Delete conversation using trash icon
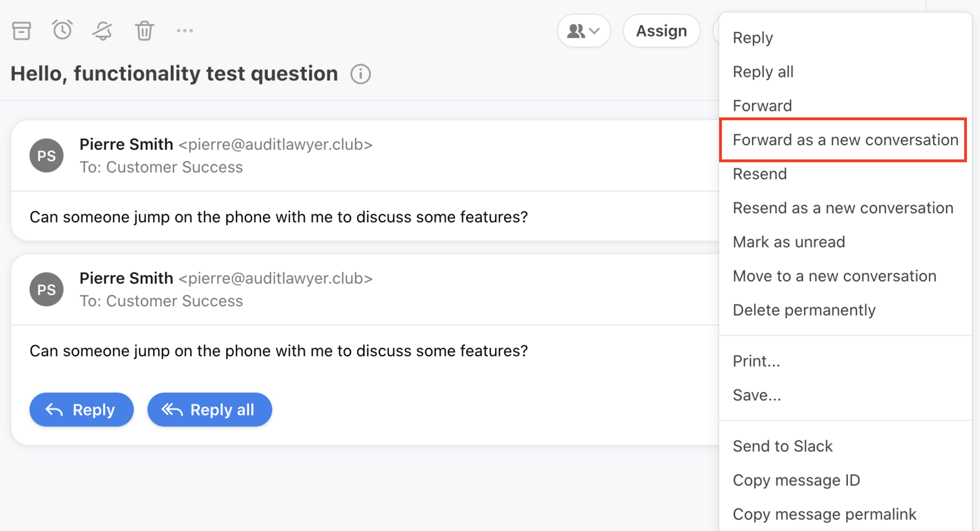980x531 pixels. (x=145, y=31)
